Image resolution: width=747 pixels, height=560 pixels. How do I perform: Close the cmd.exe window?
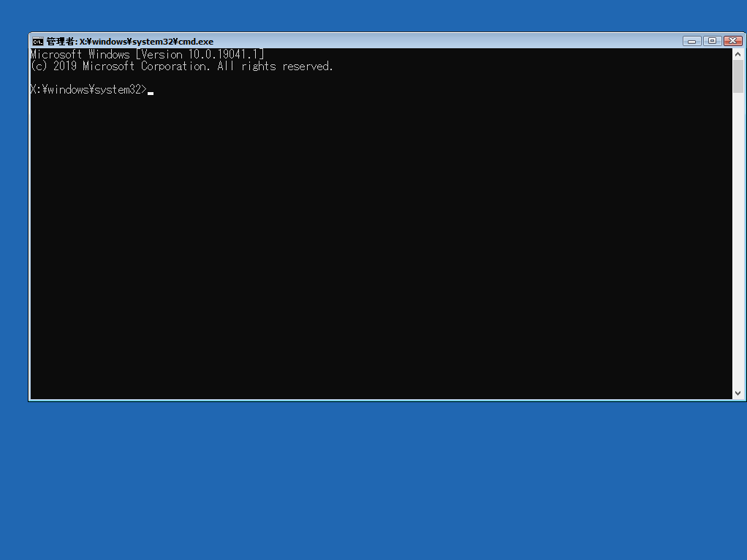732,41
